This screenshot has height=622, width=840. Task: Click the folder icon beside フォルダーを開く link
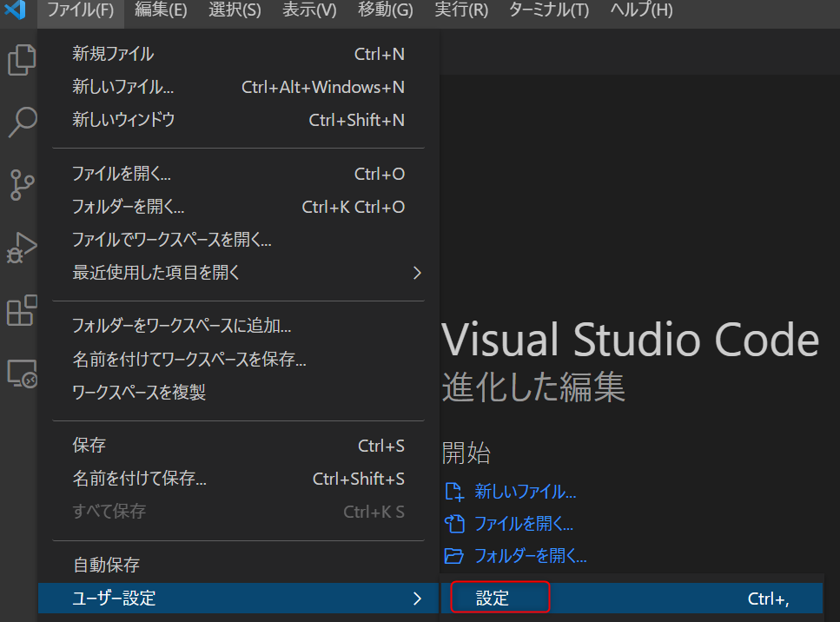454,556
